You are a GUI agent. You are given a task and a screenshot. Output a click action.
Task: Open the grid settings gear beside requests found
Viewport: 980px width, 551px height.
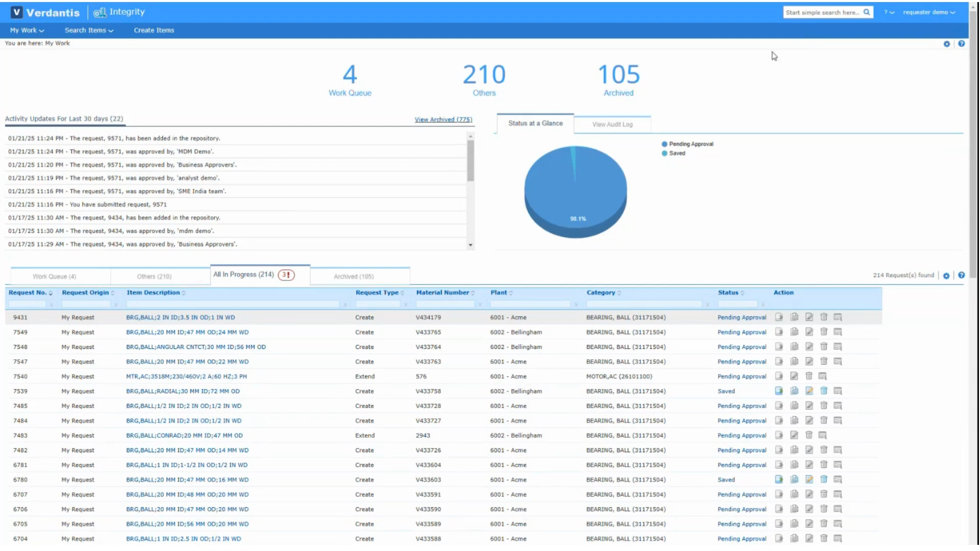point(946,275)
